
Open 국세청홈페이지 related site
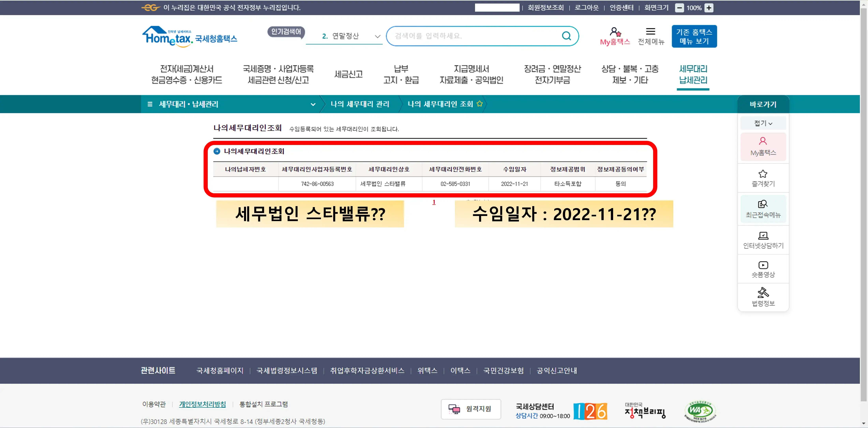point(220,370)
